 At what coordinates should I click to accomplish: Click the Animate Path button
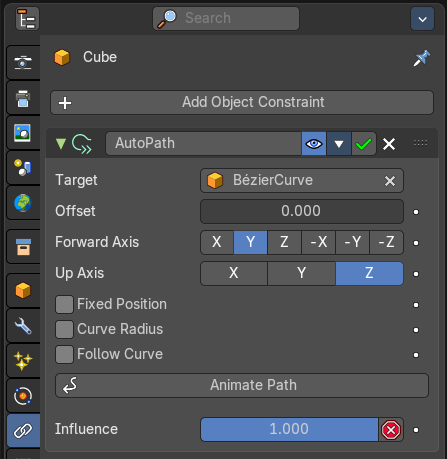pos(242,385)
